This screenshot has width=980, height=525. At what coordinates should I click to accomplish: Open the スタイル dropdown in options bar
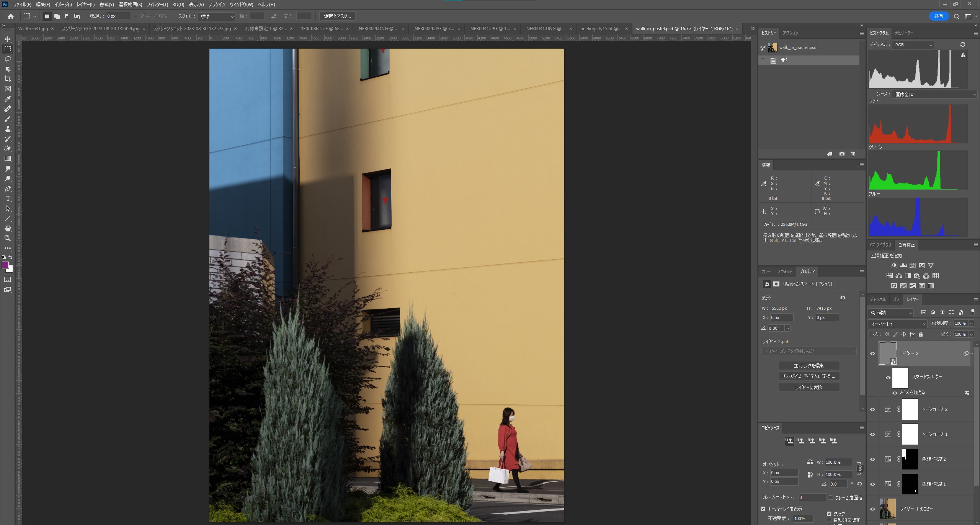tap(217, 16)
